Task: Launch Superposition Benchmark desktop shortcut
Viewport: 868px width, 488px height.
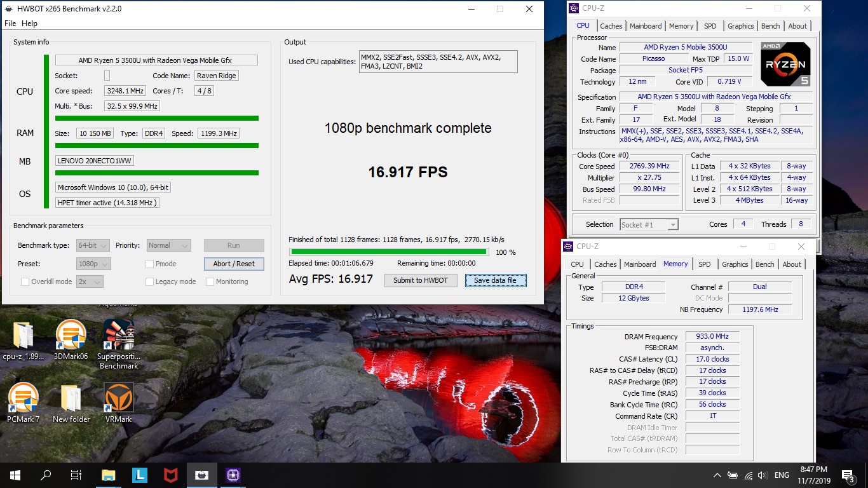Action: point(119,344)
